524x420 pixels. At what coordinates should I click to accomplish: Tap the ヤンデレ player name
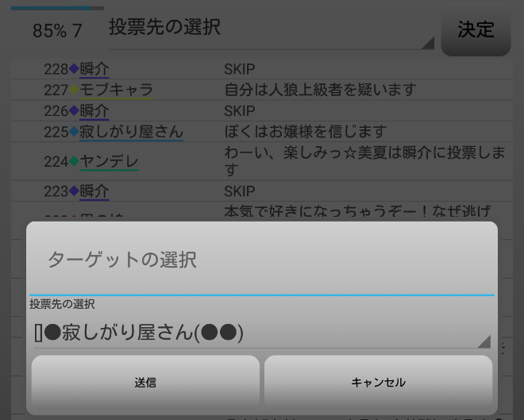tap(110, 161)
